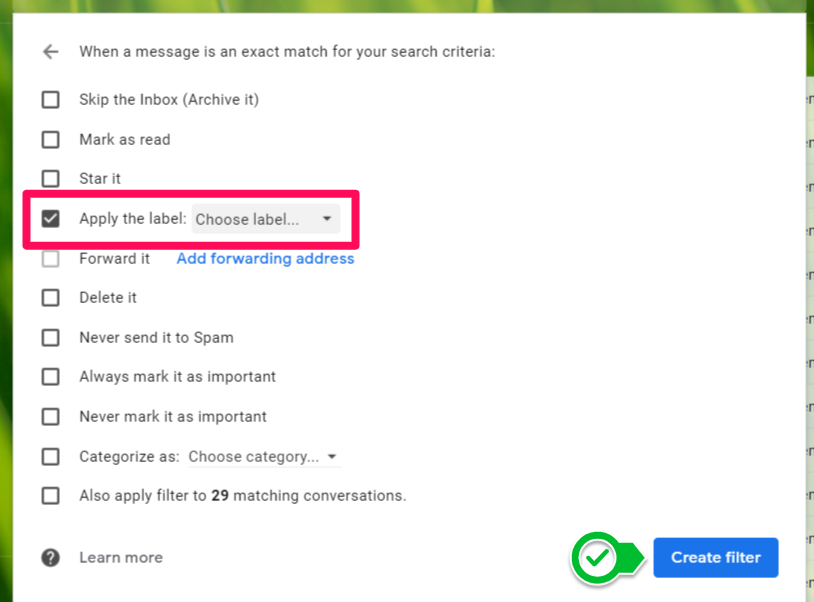Tick Never mark it as important
Image resolution: width=814 pixels, height=602 pixels.
coord(51,417)
